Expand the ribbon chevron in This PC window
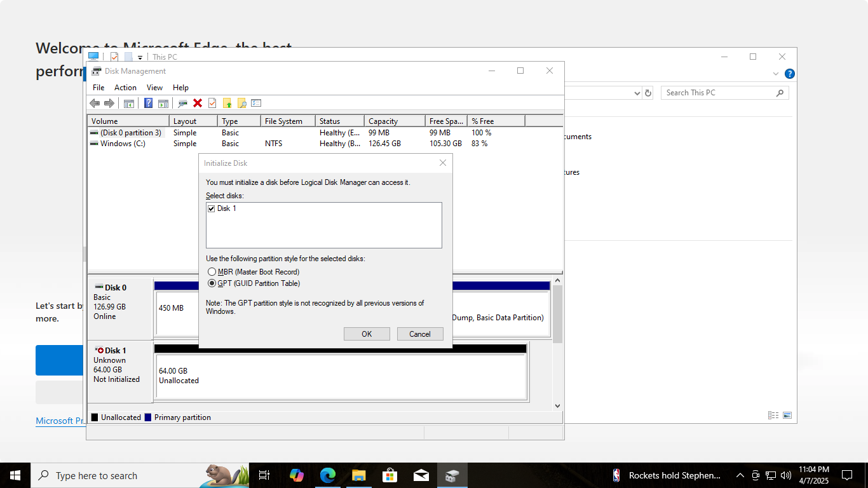Viewport: 868px width, 488px height. 776,74
